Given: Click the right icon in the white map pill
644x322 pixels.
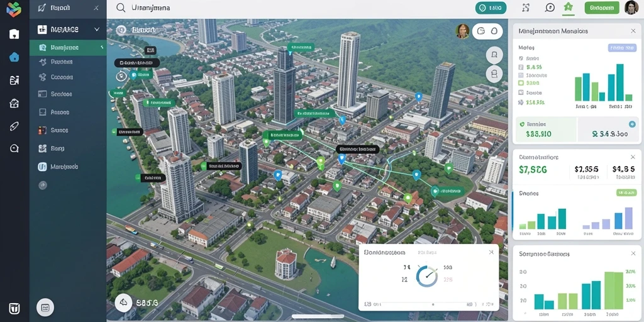Looking at the screenshot, I should coord(494,31).
